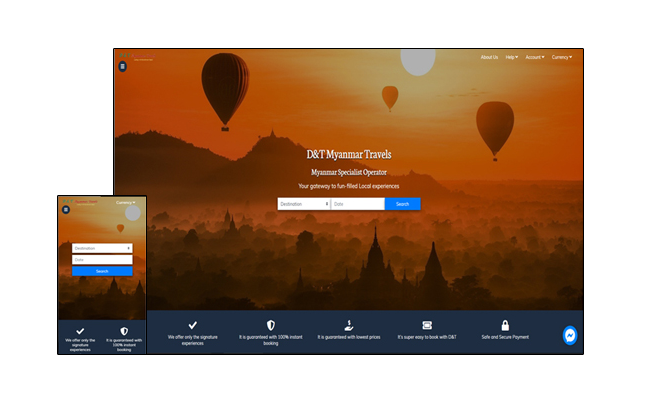
Task: Click 'It's super easy to book with D&T'
Action: tap(427, 337)
